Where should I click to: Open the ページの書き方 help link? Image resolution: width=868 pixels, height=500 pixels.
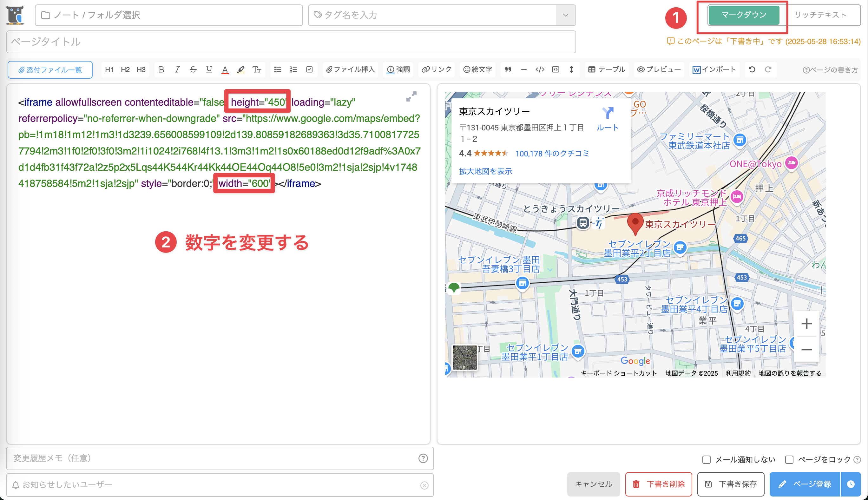830,70
